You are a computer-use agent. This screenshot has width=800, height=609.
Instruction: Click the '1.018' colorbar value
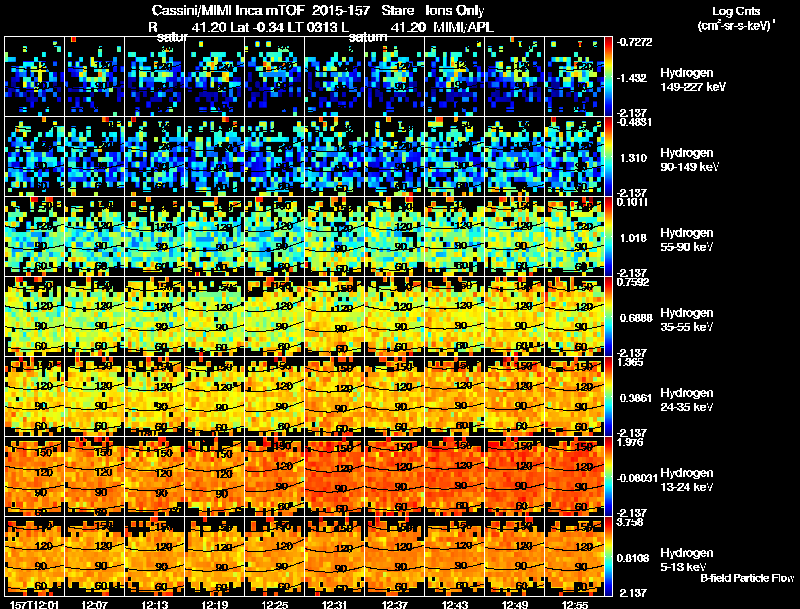point(633,238)
